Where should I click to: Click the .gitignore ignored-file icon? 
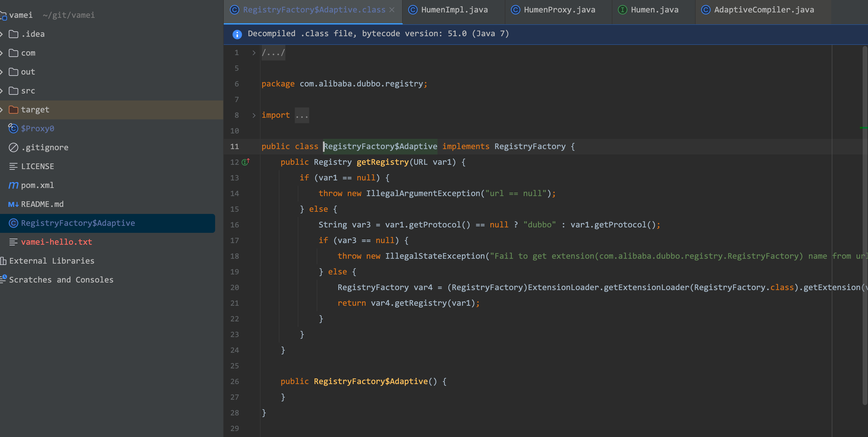(14, 147)
